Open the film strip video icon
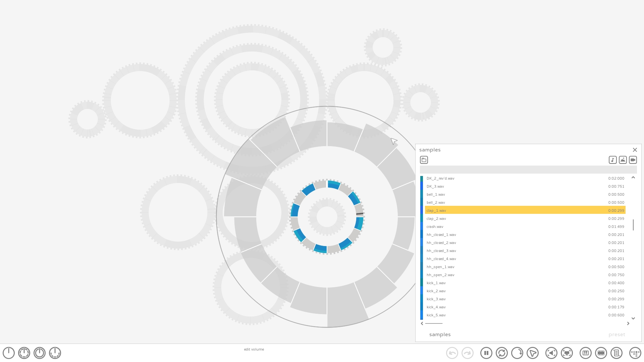Viewport: 644px width, 362px height. (601, 353)
